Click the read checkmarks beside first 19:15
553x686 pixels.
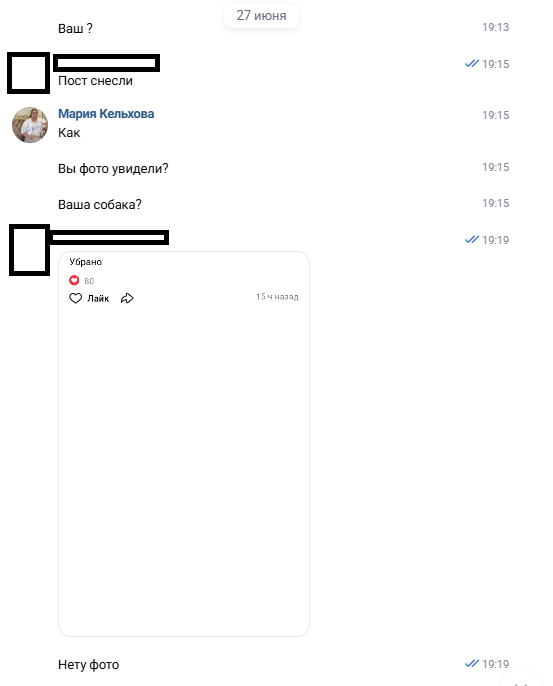click(x=472, y=64)
